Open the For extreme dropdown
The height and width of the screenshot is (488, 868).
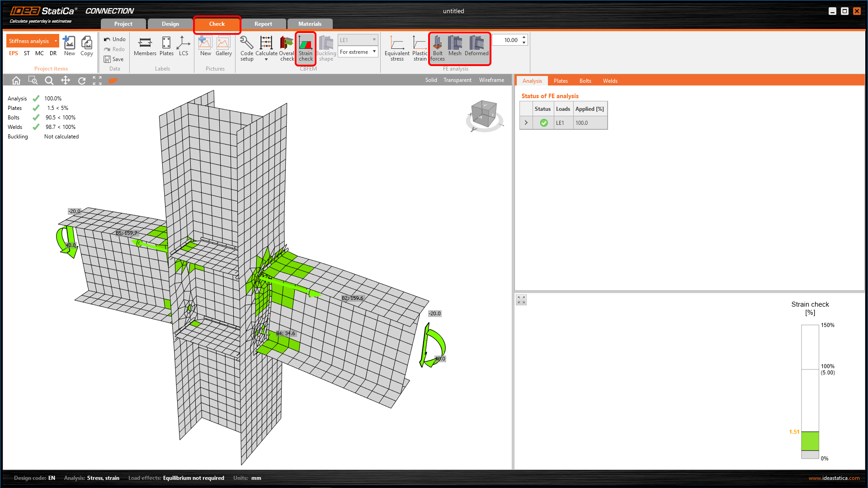tap(358, 52)
